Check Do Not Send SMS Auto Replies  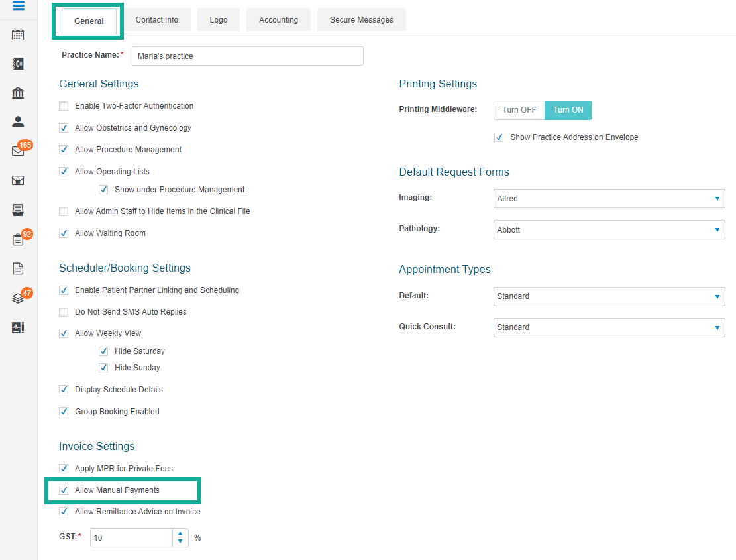point(64,312)
